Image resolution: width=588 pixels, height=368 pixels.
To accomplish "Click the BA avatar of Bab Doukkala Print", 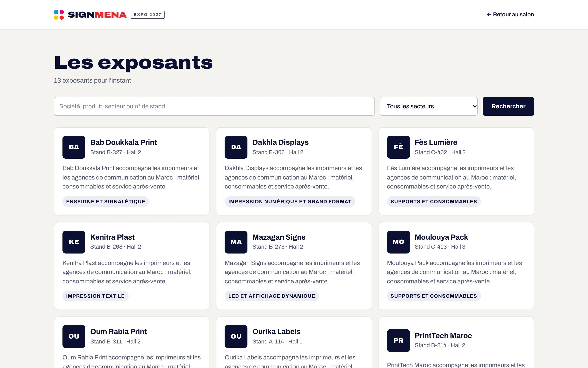I will point(74,147).
